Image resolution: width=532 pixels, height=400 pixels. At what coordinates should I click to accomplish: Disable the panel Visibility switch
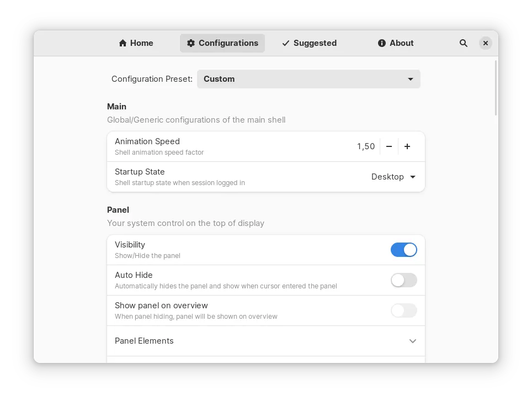pyautogui.click(x=404, y=250)
